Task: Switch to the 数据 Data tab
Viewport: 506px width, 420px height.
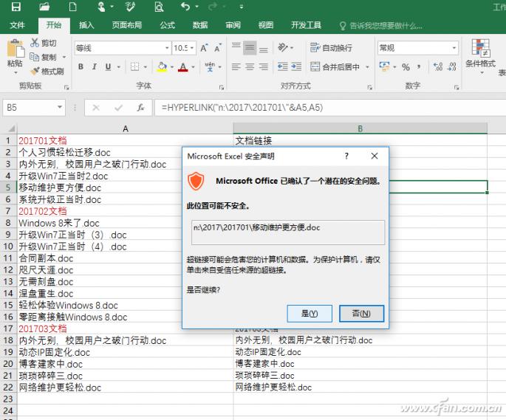Action: click(x=200, y=25)
